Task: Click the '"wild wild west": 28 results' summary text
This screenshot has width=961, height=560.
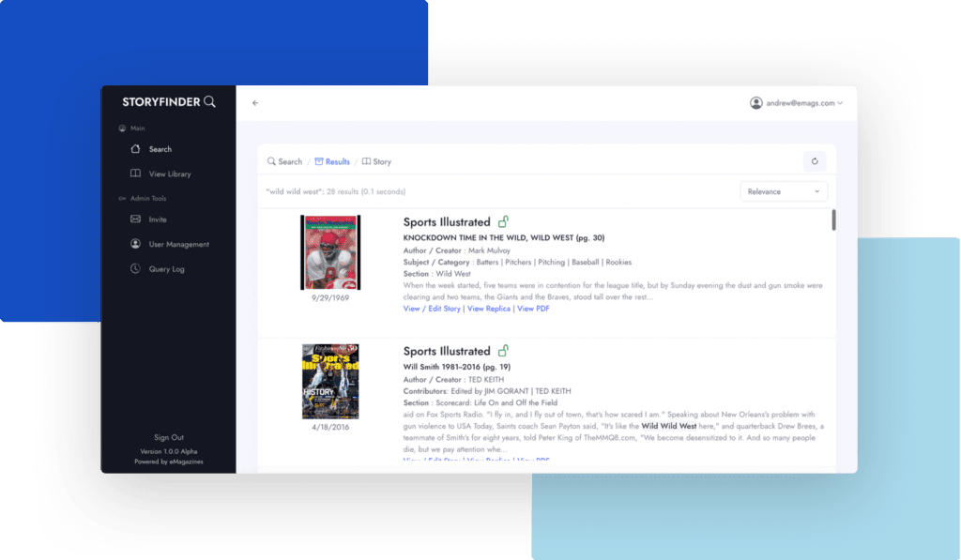Action: [336, 191]
